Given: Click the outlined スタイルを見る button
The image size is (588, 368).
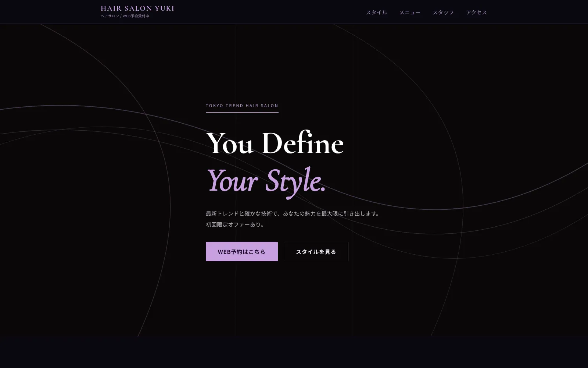Looking at the screenshot, I should 316,252.
